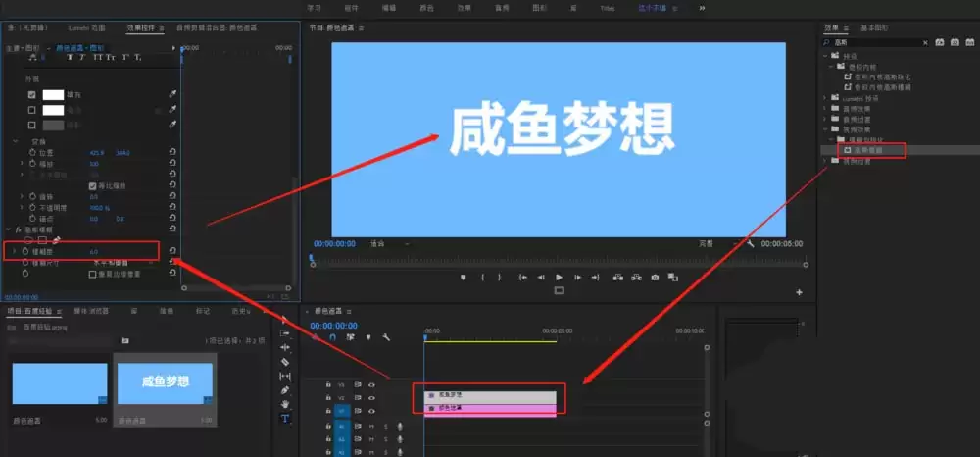Expand the Blurriness property triangle
Viewport: 980px width, 457px height.
[14, 252]
